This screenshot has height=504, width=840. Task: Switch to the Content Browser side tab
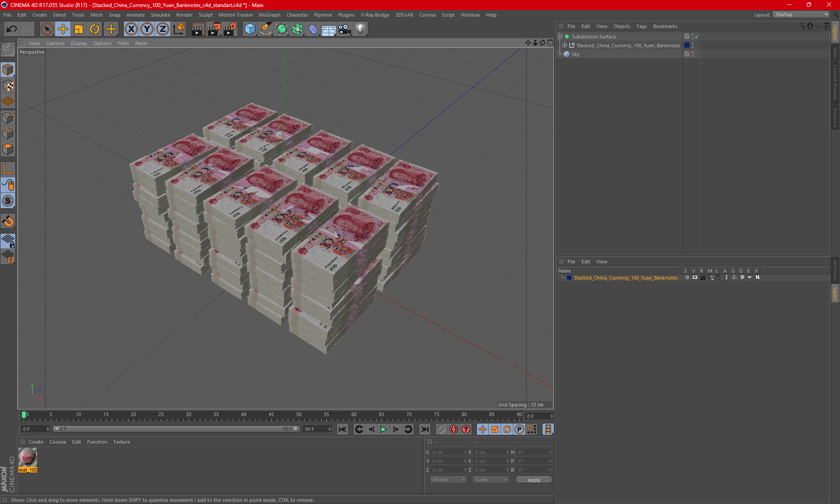point(835,82)
